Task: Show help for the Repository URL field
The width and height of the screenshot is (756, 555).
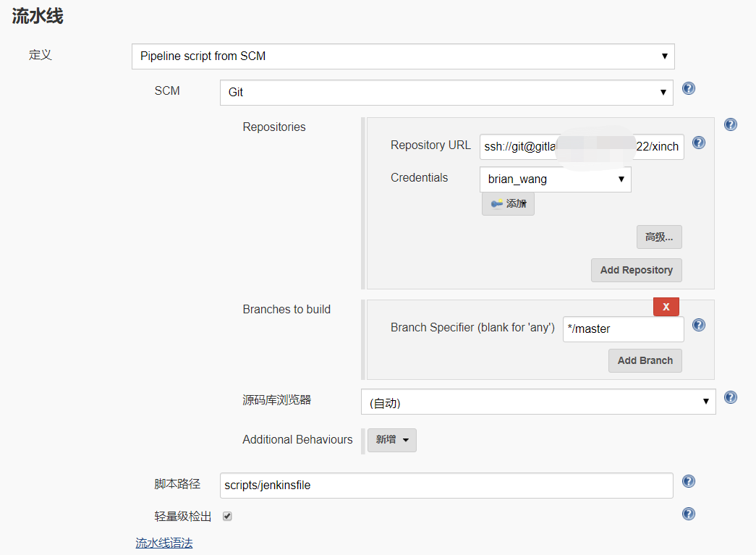Action: [699, 143]
